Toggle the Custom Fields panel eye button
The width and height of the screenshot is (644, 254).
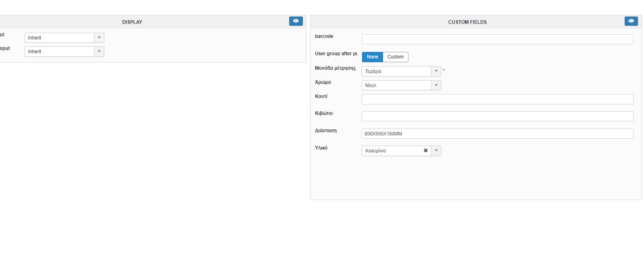point(631,21)
